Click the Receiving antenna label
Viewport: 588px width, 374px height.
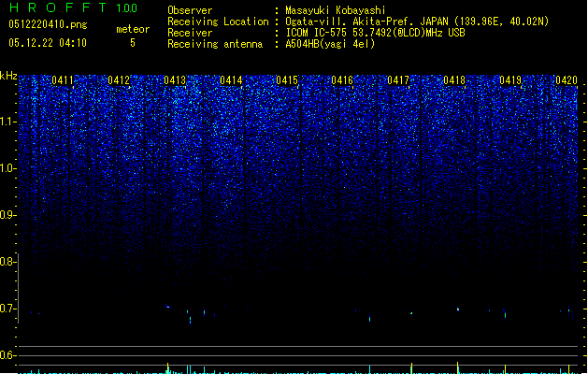[215, 44]
